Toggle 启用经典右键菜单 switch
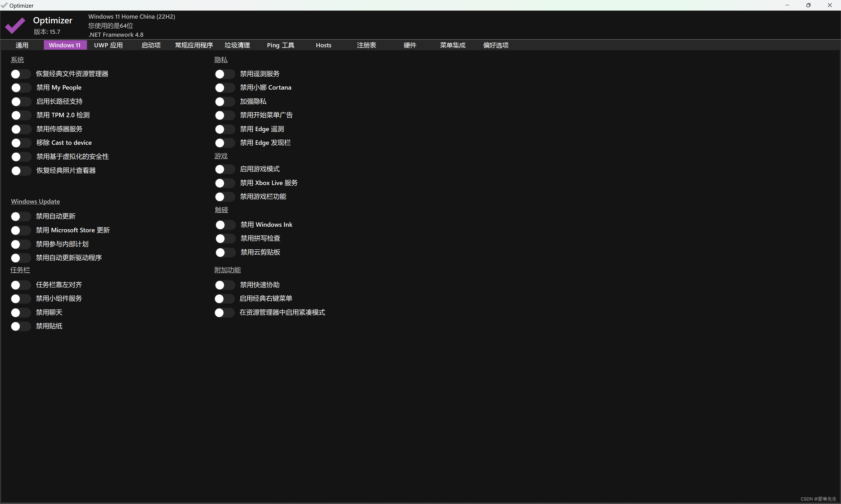Image resolution: width=841 pixels, height=504 pixels. (224, 299)
